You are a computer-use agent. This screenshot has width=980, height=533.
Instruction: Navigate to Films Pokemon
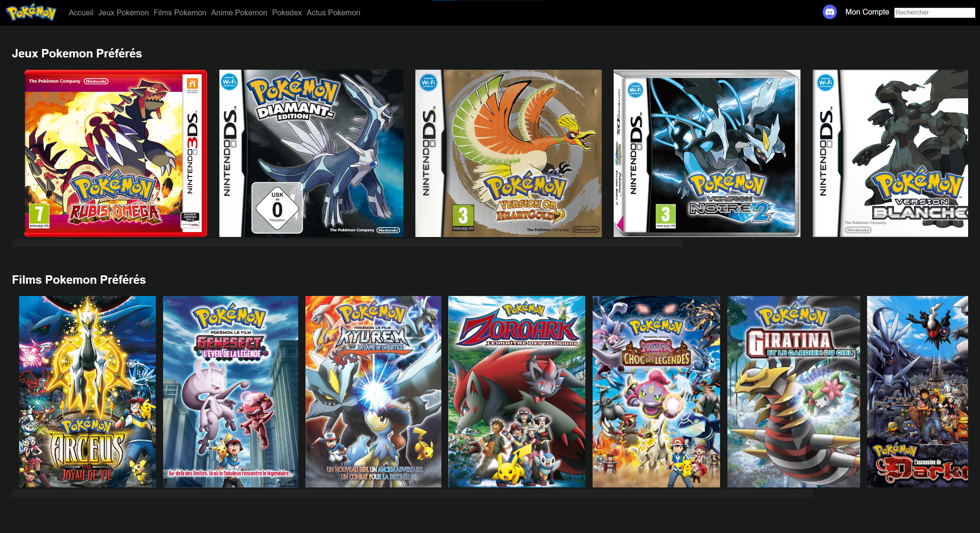[x=180, y=13]
